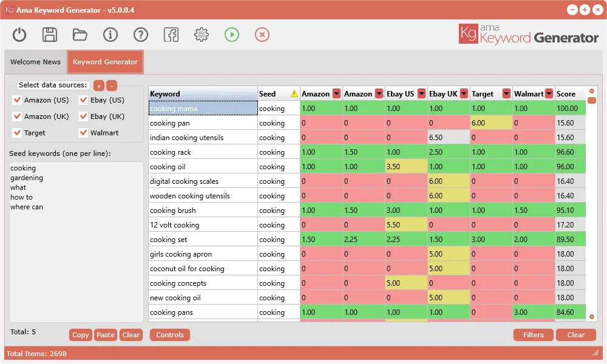This screenshot has width=607, height=364.
Task: Open the Facebook page icon
Action: click(171, 35)
